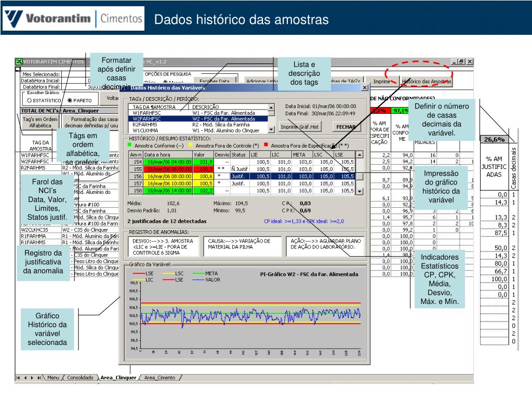Close the Dados Histórico das Variáveis dialog
The height and width of the screenshot is (399, 532).
(365, 87)
